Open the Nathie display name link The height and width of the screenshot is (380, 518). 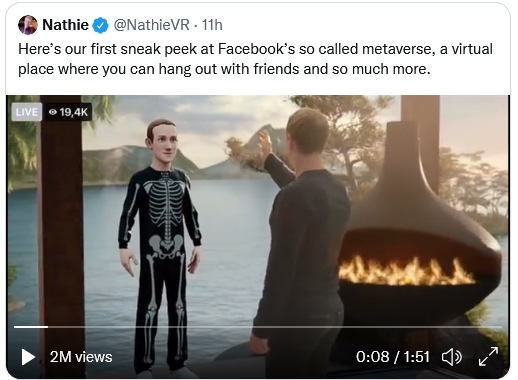coord(65,25)
